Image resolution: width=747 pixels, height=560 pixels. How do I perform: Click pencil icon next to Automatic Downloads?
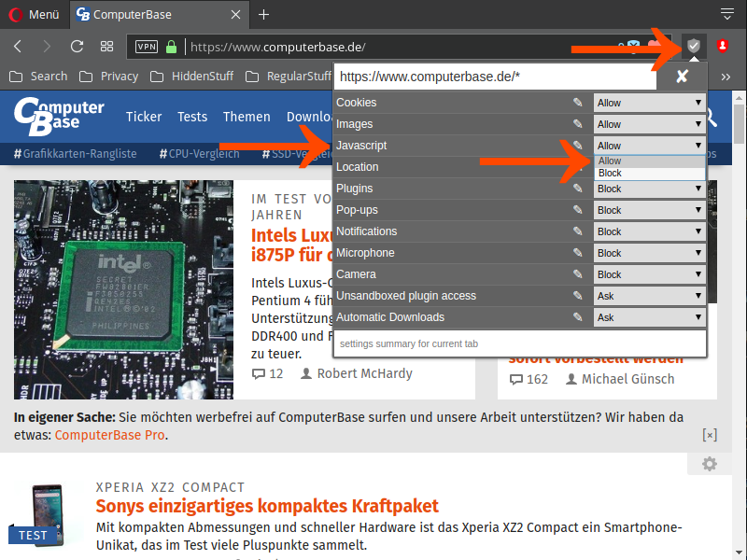577,316
